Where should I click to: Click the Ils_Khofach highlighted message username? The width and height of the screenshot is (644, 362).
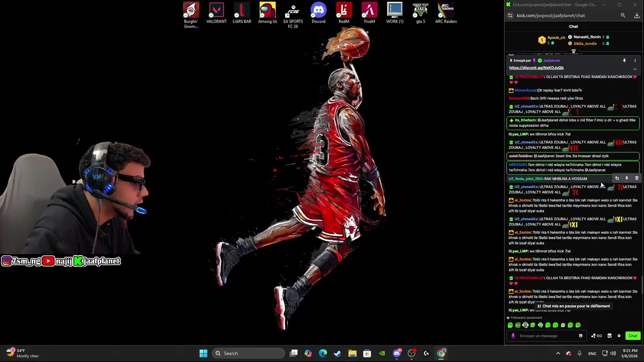[525, 121]
